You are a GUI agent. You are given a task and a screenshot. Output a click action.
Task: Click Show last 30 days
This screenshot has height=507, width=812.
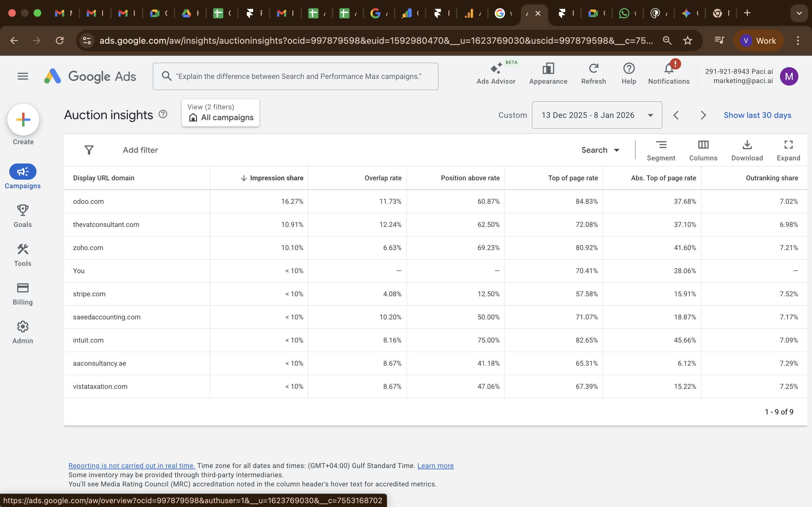click(757, 115)
